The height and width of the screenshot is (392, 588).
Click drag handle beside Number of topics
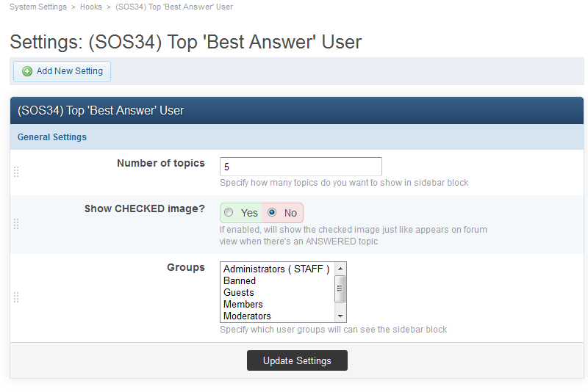tap(16, 172)
